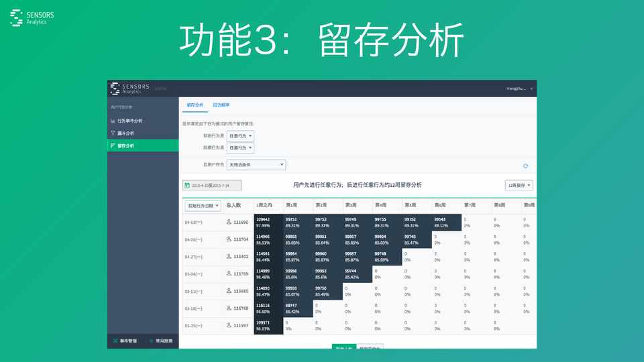
Task: Click the refresh icon at right of filter
Action: pyautogui.click(x=525, y=166)
